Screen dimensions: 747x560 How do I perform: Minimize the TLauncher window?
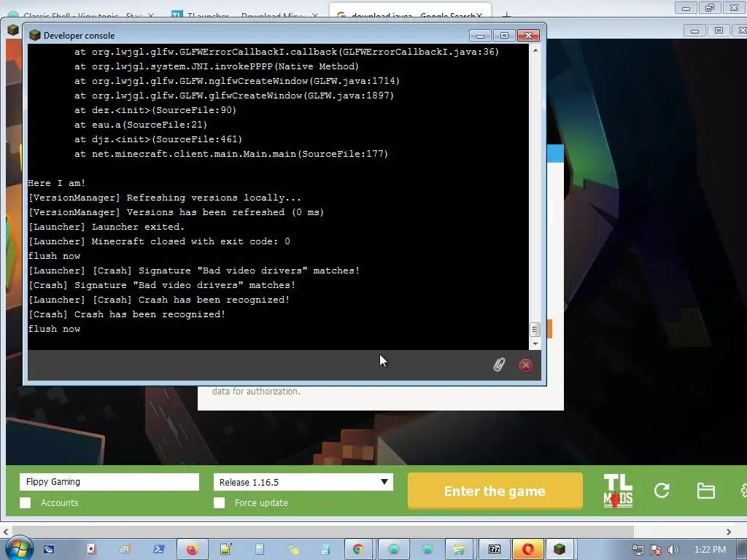click(x=694, y=31)
